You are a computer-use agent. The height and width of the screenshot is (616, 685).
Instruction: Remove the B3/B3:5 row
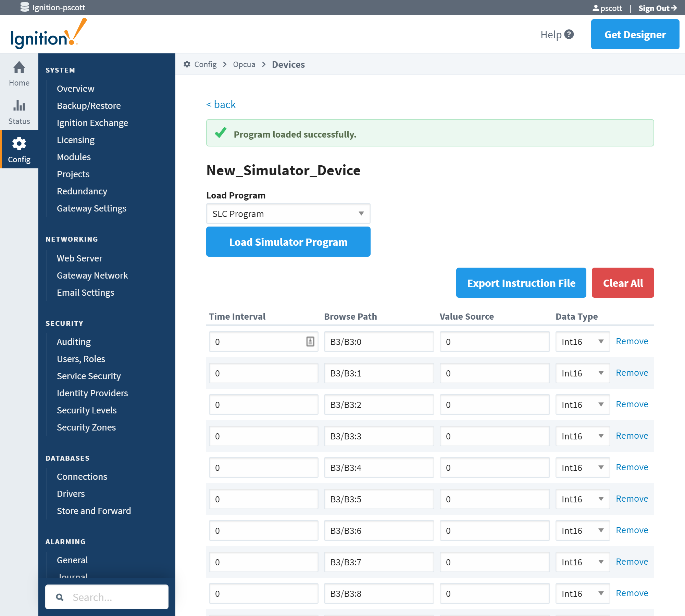(x=632, y=499)
